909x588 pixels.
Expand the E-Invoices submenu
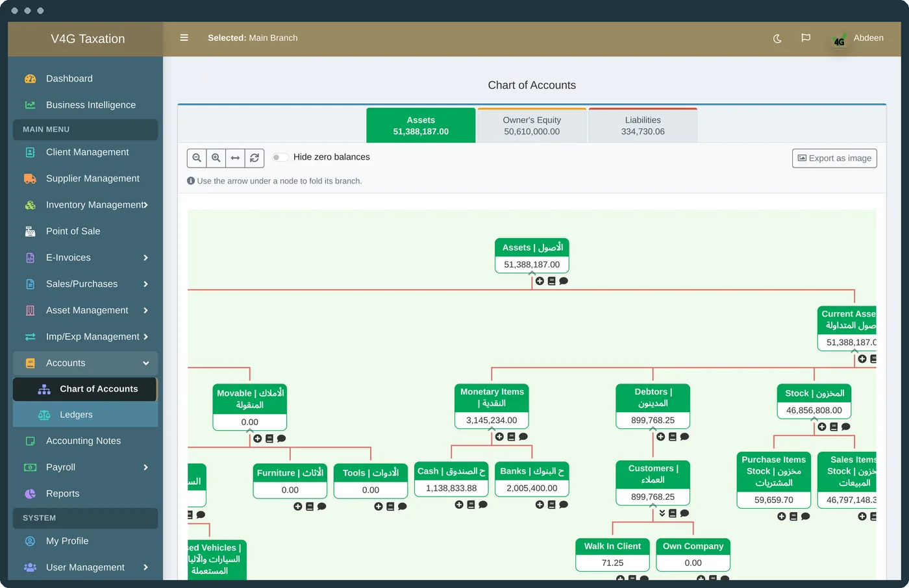pos(86,258)
